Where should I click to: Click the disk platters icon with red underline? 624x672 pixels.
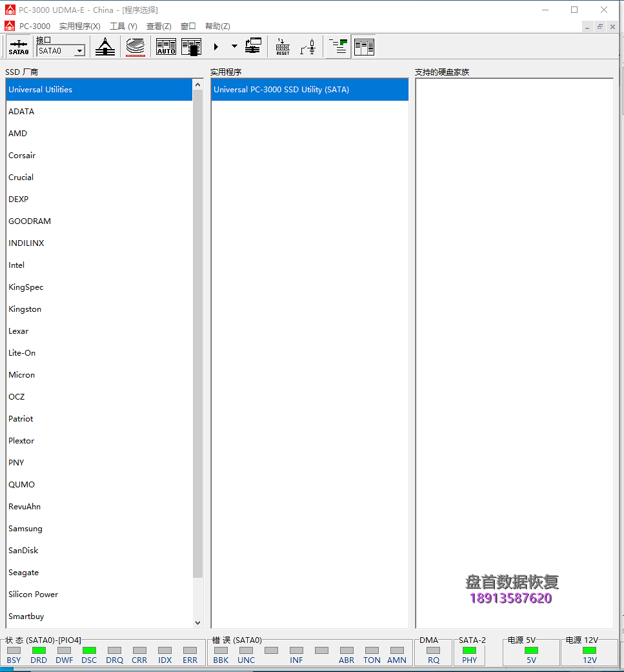(x=136, y=46)
